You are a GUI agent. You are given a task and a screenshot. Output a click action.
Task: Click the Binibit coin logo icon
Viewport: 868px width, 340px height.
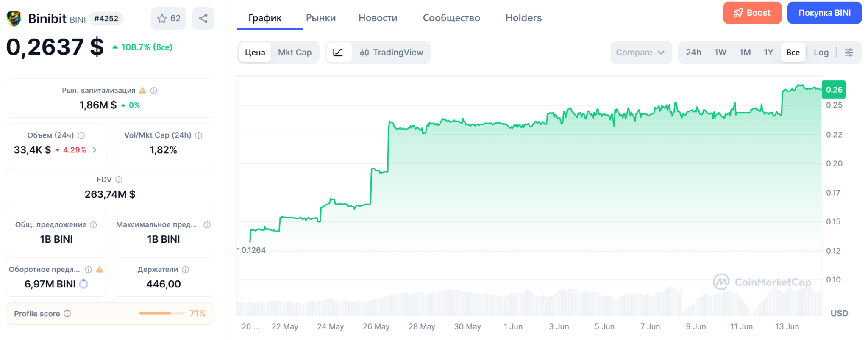point(14,19)
